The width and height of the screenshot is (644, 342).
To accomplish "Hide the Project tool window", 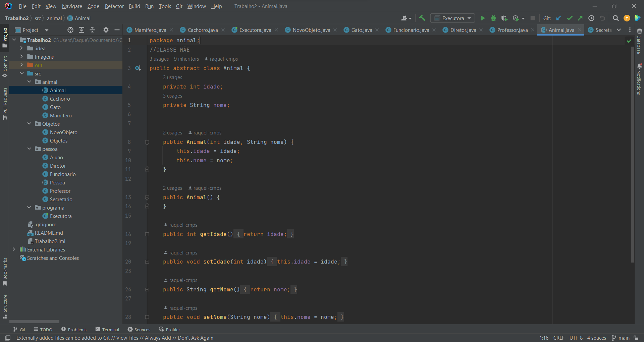I will [x=117, y=30].
